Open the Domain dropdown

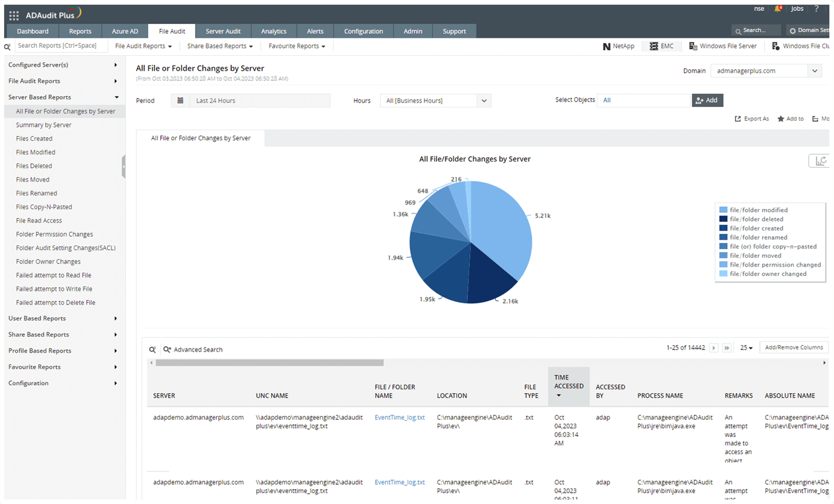pos(815,70)
